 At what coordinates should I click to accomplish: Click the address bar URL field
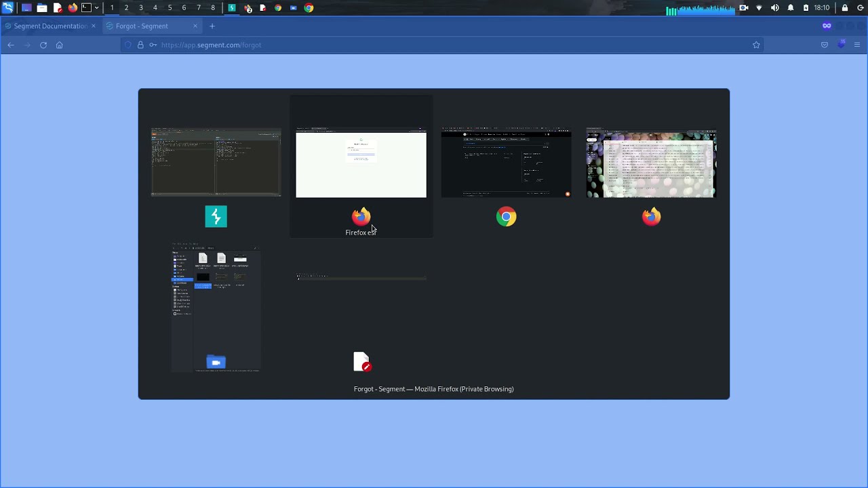coord(441,45)
